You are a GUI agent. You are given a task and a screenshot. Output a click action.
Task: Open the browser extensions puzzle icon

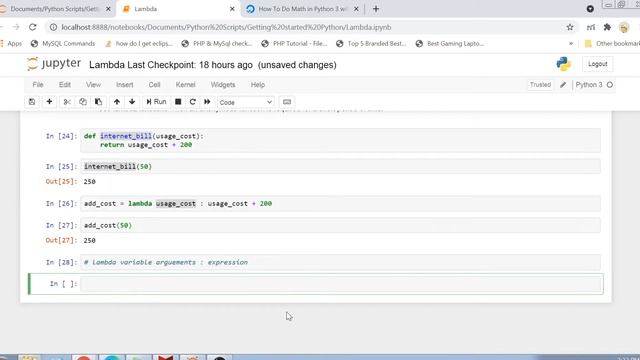607,27
